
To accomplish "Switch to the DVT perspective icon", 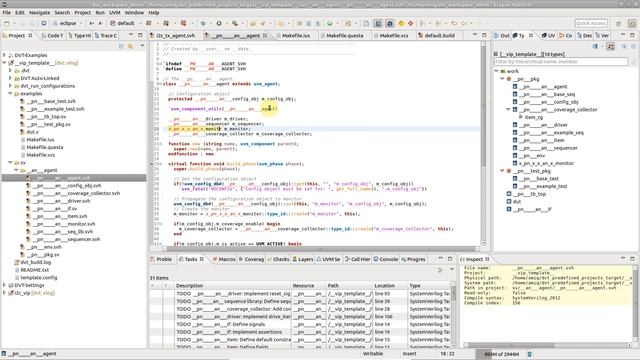I will point(632,23).
